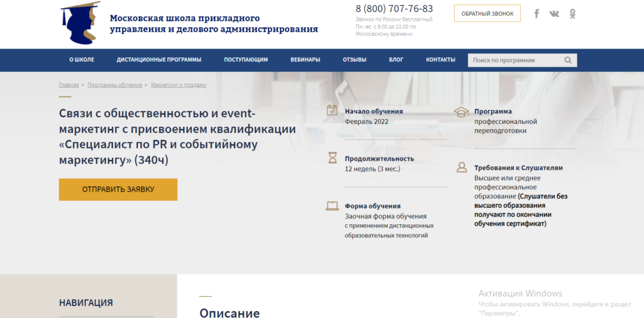Click the laptop icon beside Форма обучения
The height and width of the screenshot is (318, 644).
click(x=332, y=206)
